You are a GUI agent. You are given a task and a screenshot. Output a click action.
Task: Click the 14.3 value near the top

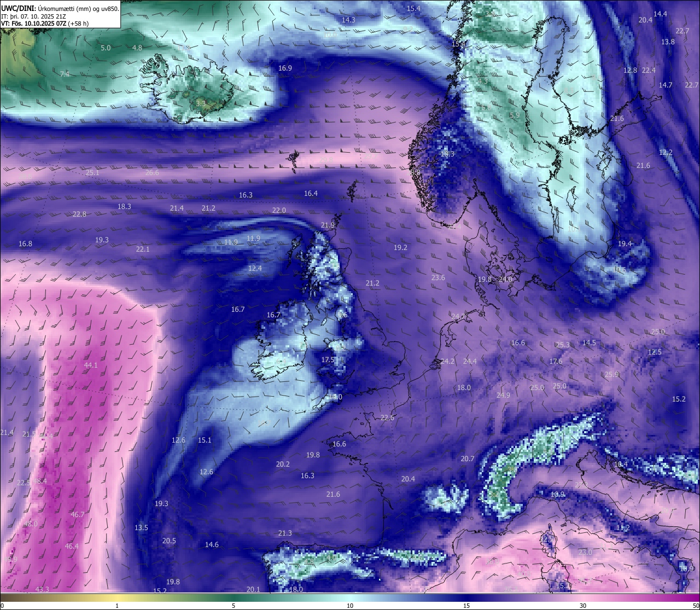coord(348,20)
